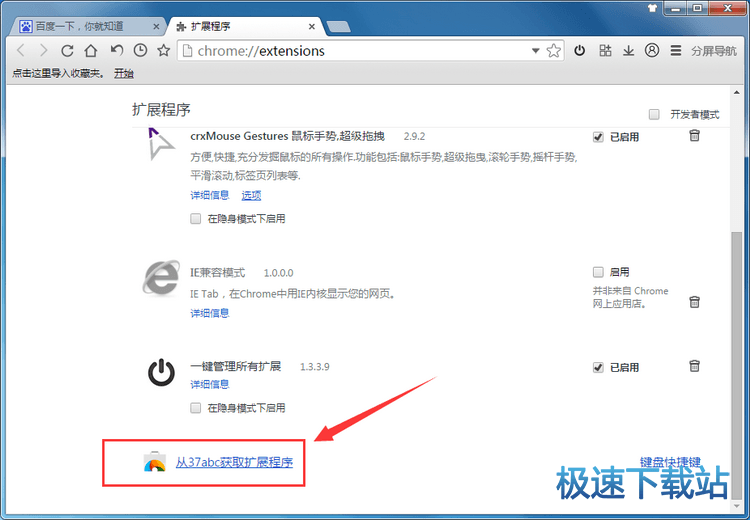Open the home page icon
The image size is (750, 520).
(x=91, y=50)
